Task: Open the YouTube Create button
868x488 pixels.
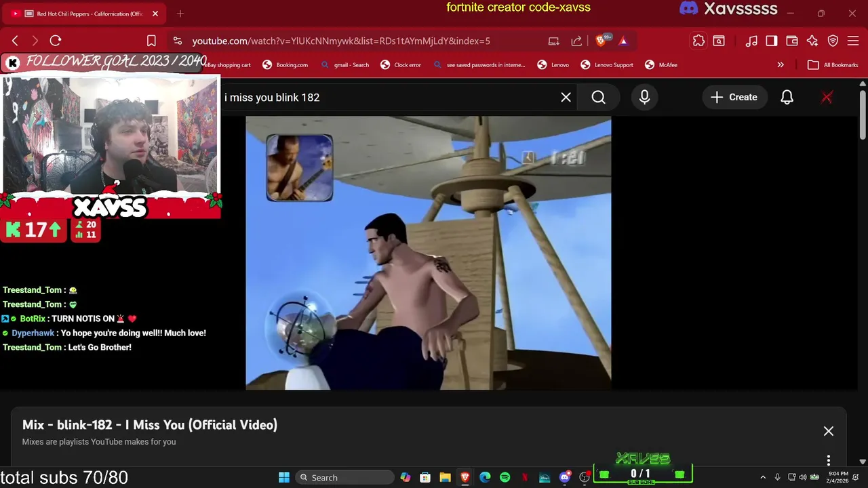Action: tap(734, 98)
